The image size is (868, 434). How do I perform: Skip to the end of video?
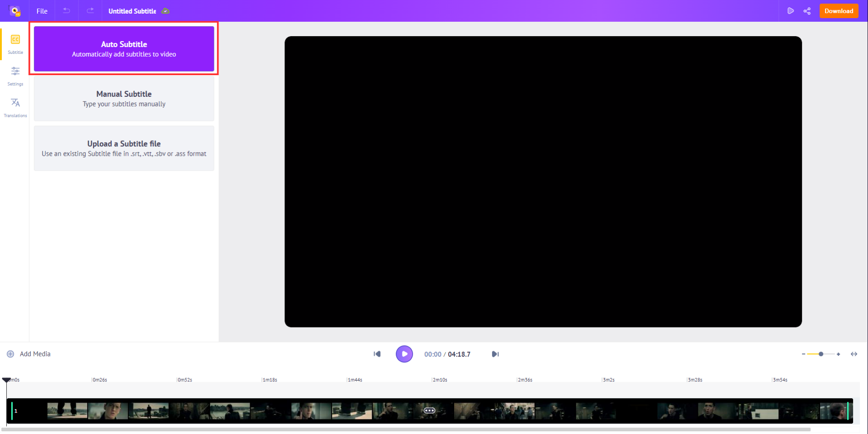(x=495, y=354)
